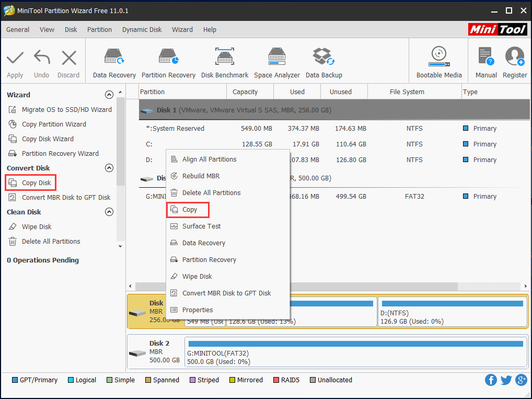This screenshot has height=399, width=532.
Task: Choose Copy in the context menu
Action: pyautogui.click(x=228, y=210)
